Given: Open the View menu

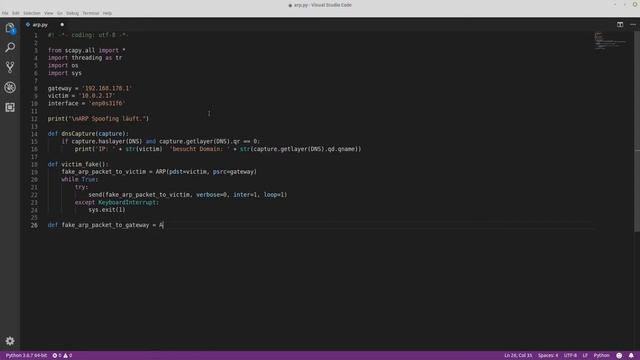Looking at the screenshot, I should coord(48,13).
